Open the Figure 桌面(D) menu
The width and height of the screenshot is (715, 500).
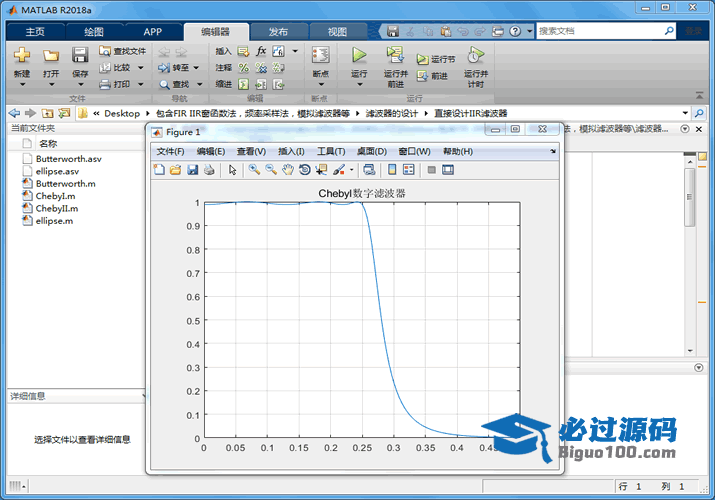click(372, 151)
